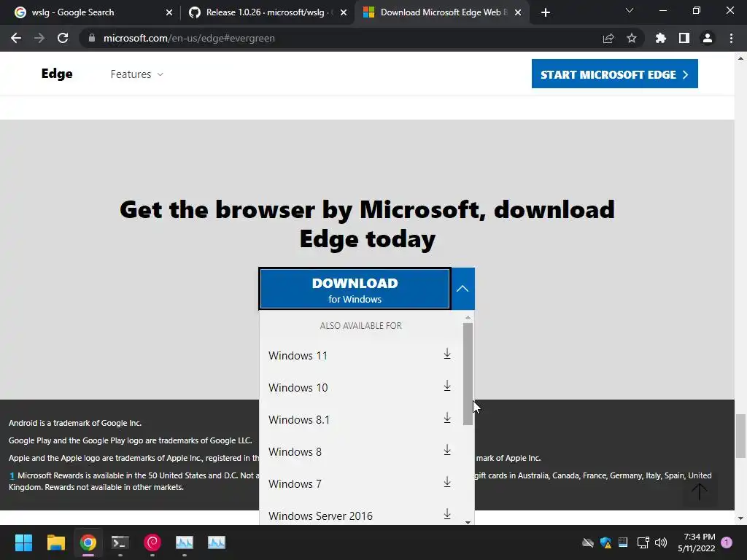Select Windows Server 2016 from the list
The width and height of the screenshot is (747, 560).
360,516
